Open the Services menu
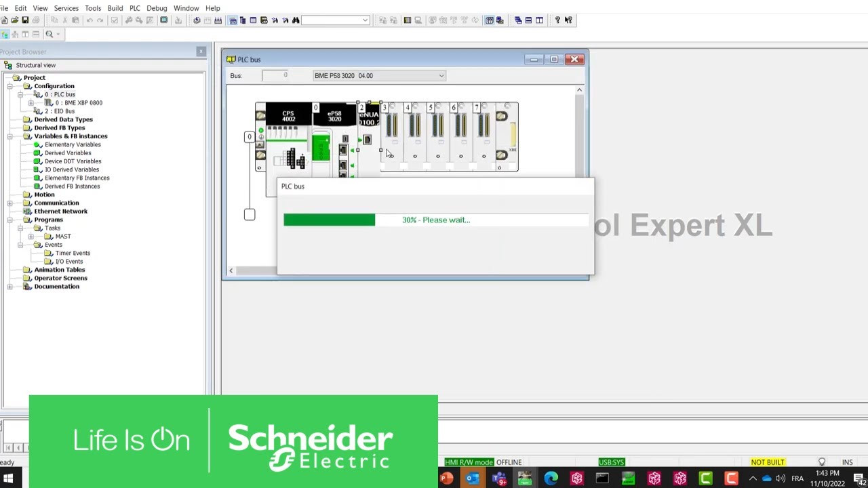 [x=66, y=8]
